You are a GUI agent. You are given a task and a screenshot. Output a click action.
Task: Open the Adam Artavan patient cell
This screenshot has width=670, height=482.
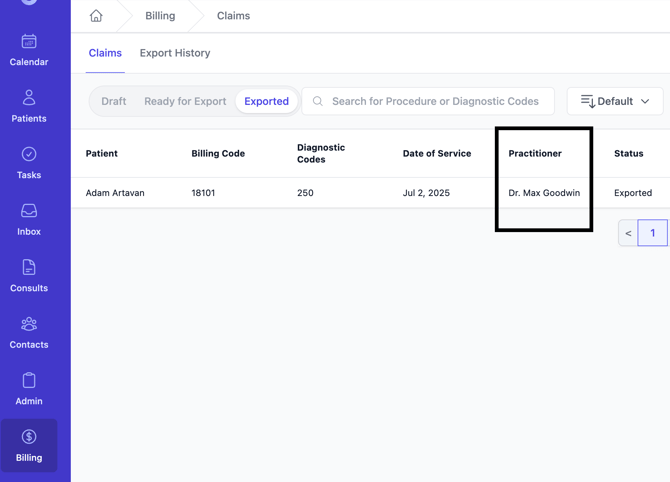tap(115, 193)
